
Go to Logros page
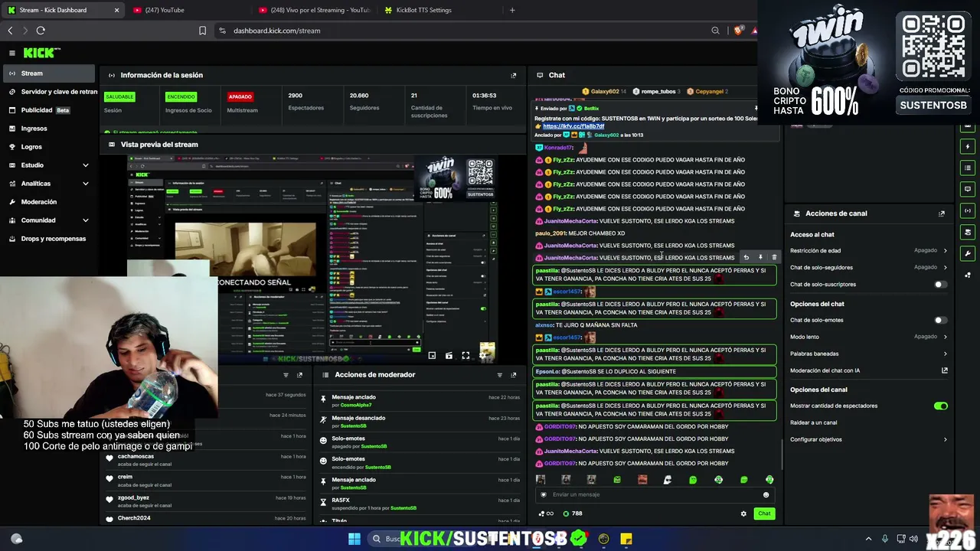click(49, 147)
